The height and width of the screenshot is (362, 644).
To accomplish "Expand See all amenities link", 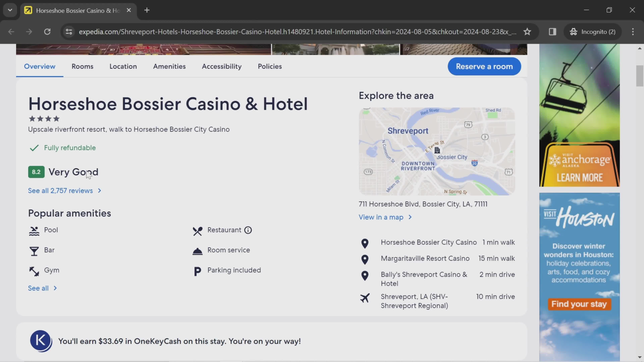I will click(42, 288).
